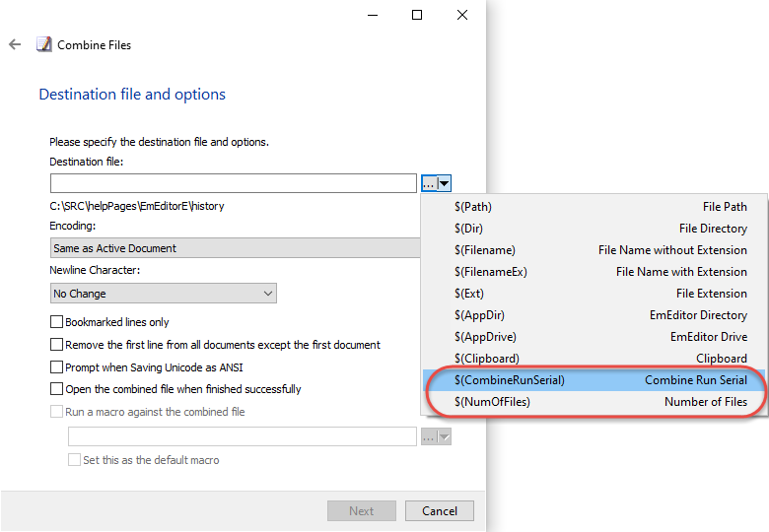
Task: Select $(Ext) File Extension entry
Action: coord(594,293)
